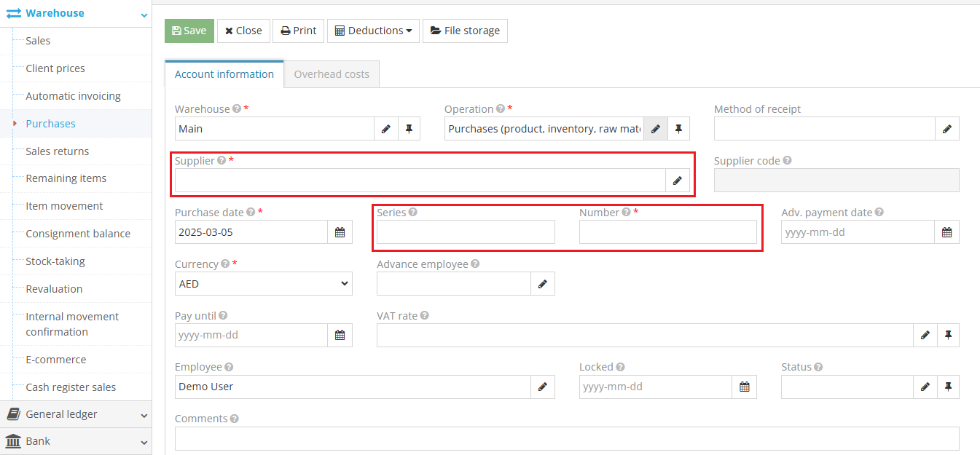
Task: Select the Account information tab
Action: coord(224,74)
